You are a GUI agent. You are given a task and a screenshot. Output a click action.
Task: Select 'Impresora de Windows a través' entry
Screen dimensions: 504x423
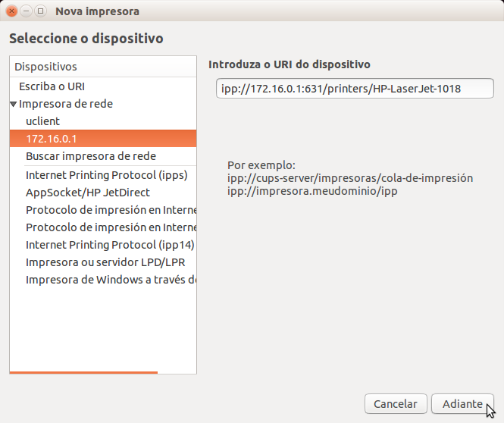pos(103,280)
